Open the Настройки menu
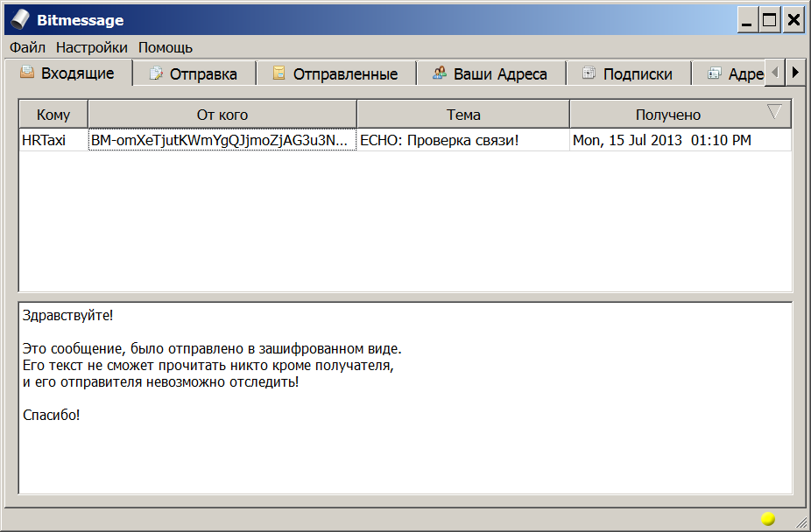 (91, 47)
